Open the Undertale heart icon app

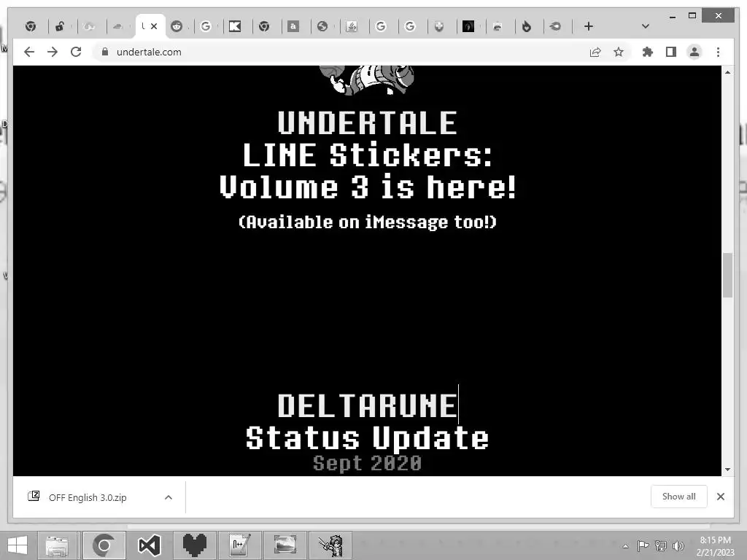pos(194,545)
